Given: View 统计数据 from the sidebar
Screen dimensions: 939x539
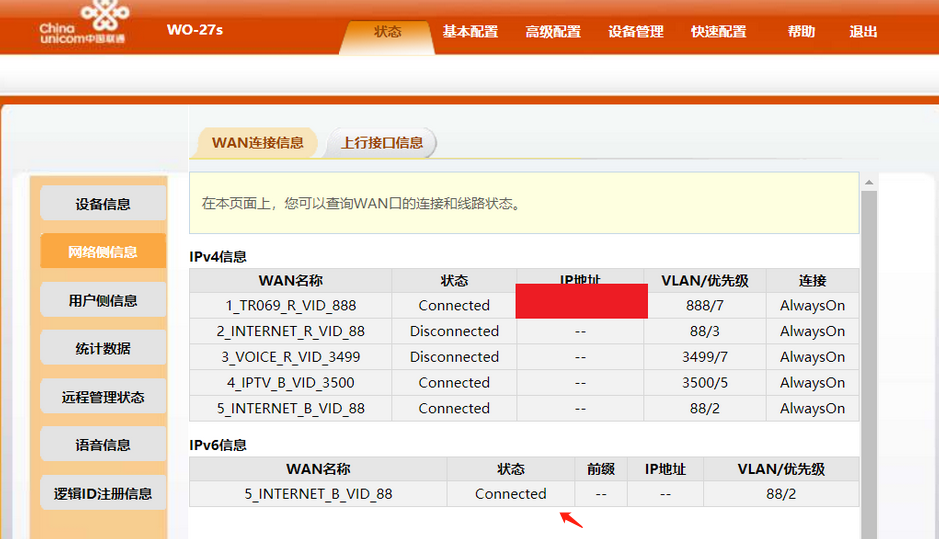Looking at the screenshot, I should (x=103, y=349).
